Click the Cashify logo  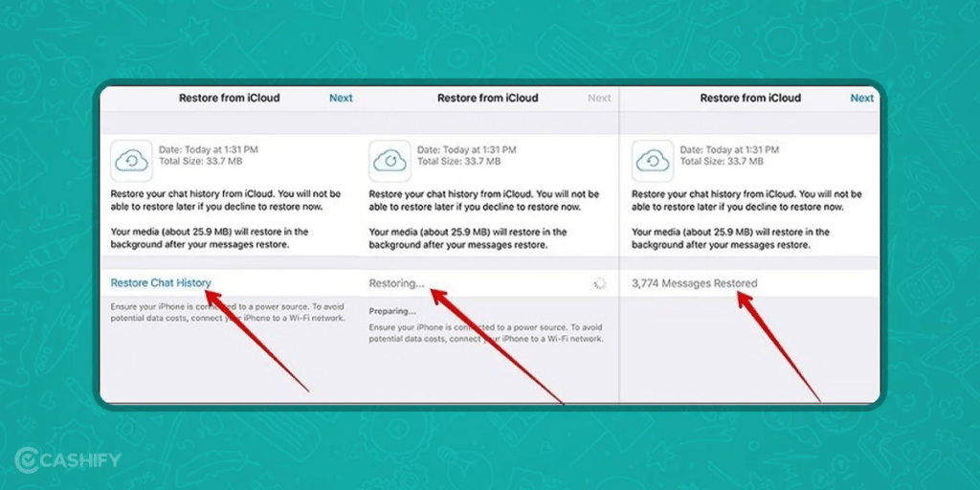[68, 460]
